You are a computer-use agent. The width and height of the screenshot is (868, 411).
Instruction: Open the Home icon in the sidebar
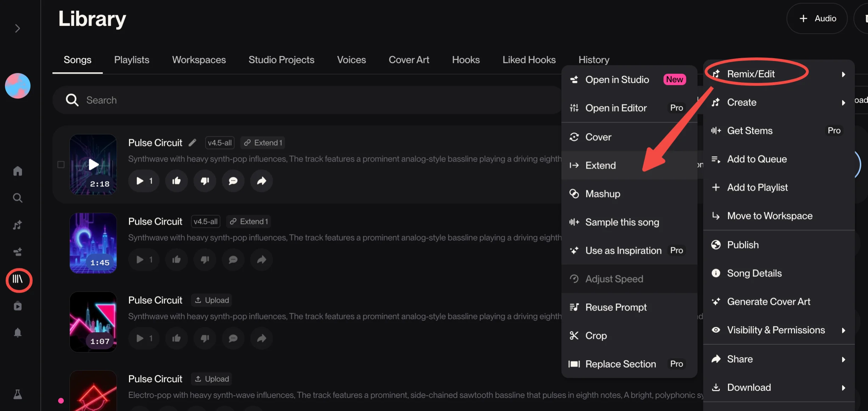tap(18, 171)
